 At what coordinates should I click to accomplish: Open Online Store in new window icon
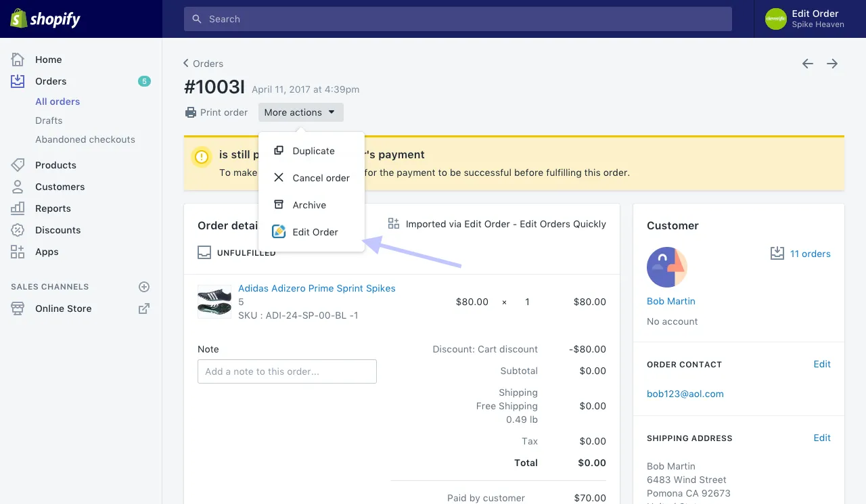point(144,308)
